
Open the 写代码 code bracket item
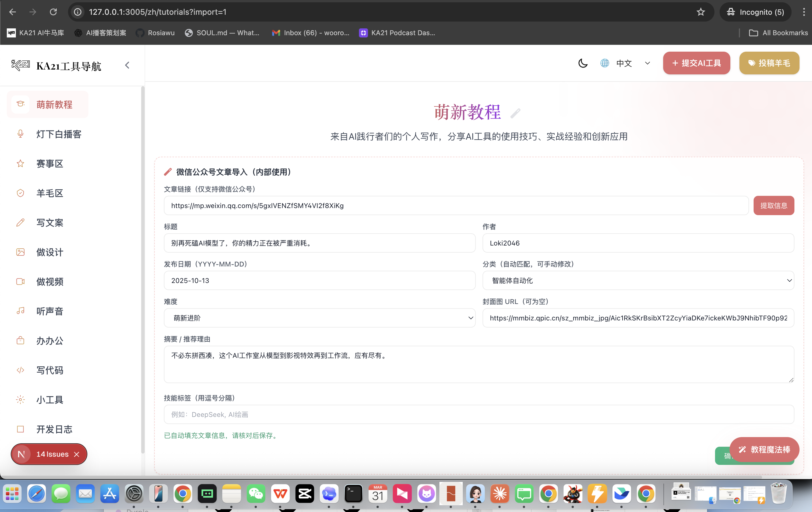[50, 370]
